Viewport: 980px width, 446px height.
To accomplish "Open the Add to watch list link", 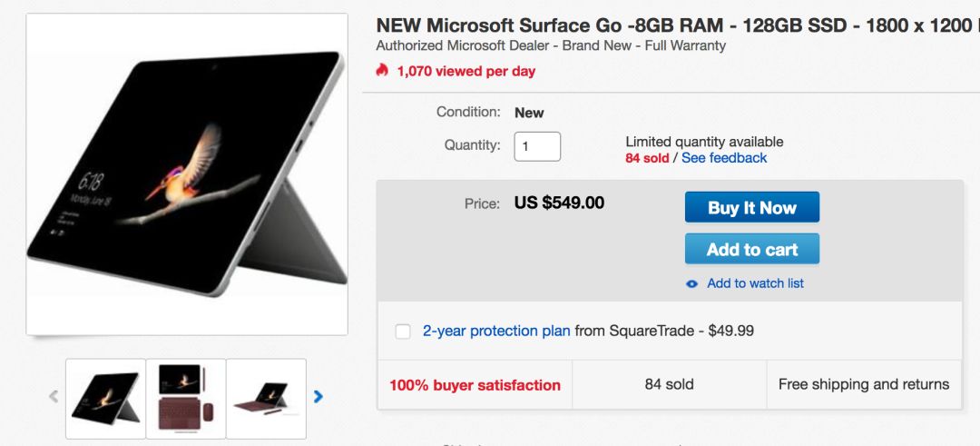I will click(x=755, y=283).
